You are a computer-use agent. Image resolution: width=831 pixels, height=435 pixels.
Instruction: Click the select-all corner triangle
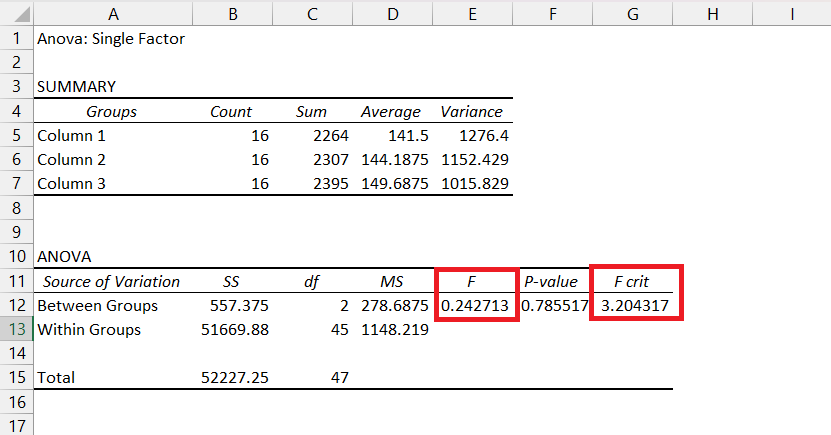tap(22, 14)
